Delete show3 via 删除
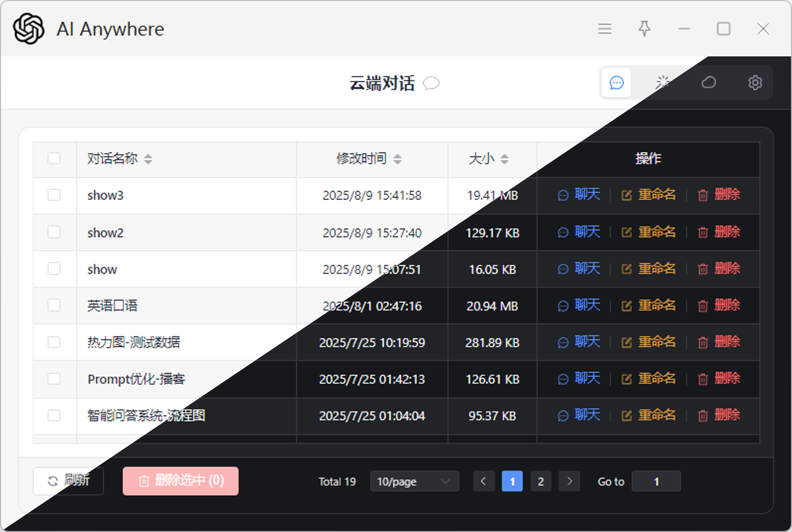The image size is (792, 532). 719,195
